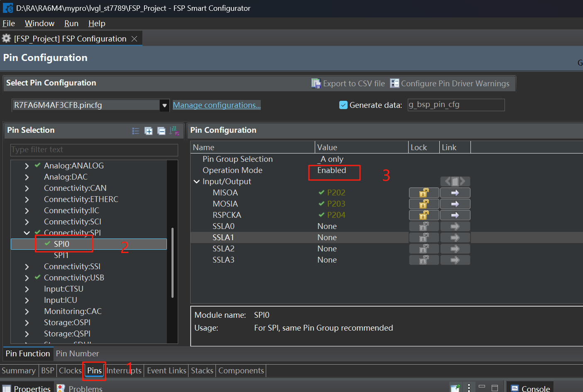Expand the Connectivity:USB node
This screenshot has height=392, width=583.
coord(27,278)
